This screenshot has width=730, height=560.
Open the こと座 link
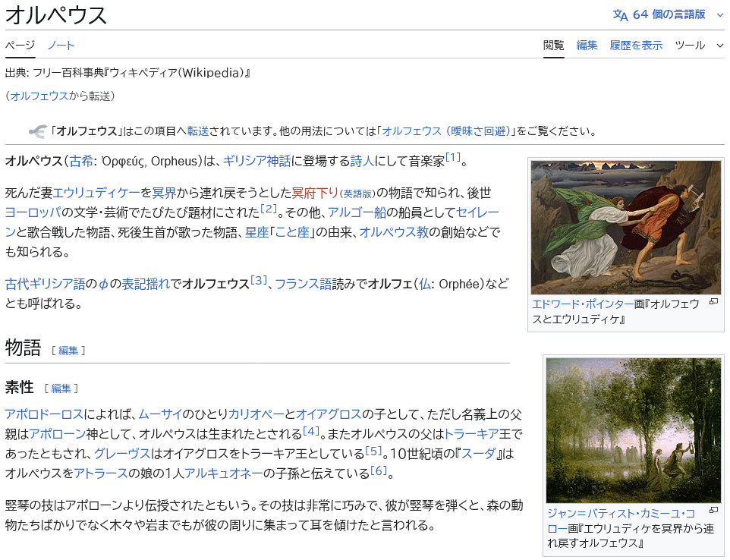(292, 232)
